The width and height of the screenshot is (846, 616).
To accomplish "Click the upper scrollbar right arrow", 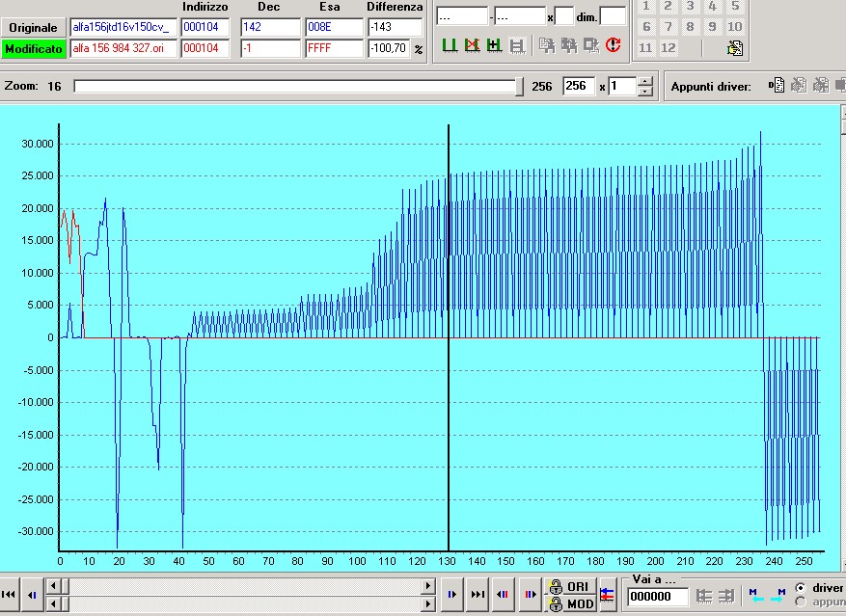I will [428, 586].
